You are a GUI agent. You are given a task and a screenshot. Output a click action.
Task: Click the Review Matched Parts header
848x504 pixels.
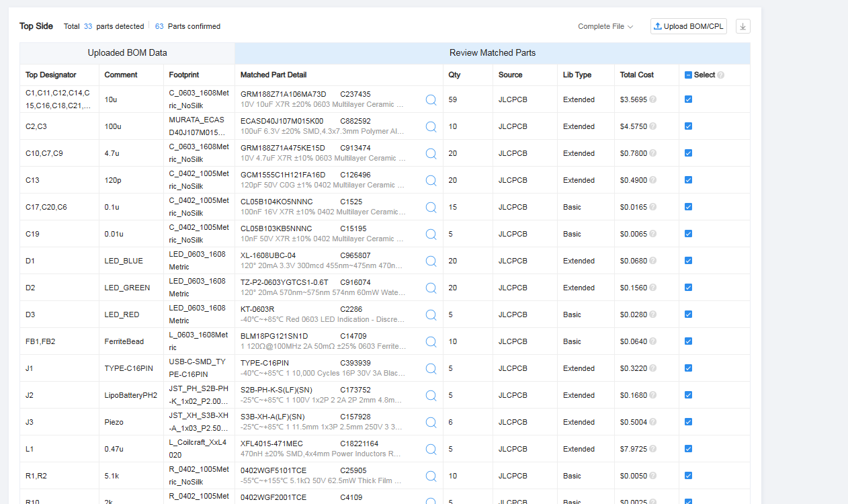click(492, 53)
